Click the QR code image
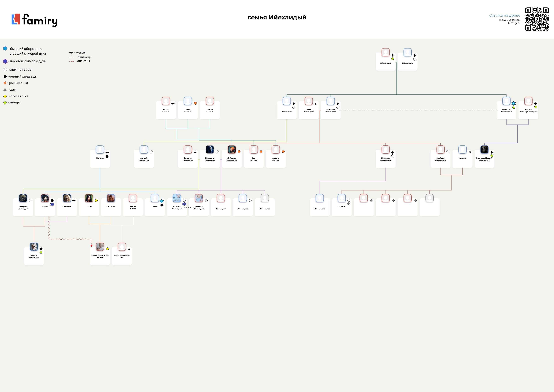 pyautogui.click(x=537, y=19)
